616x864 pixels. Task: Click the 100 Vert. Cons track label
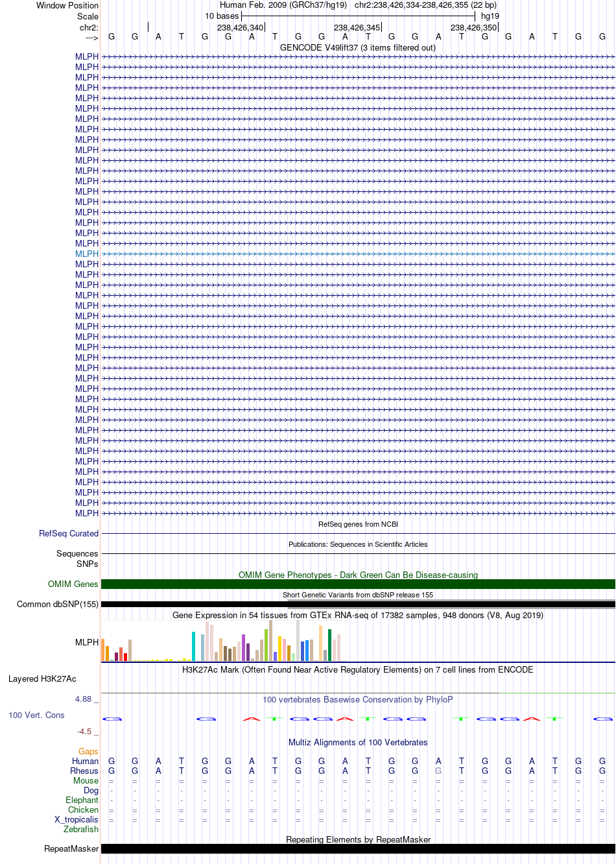(36, 715)
